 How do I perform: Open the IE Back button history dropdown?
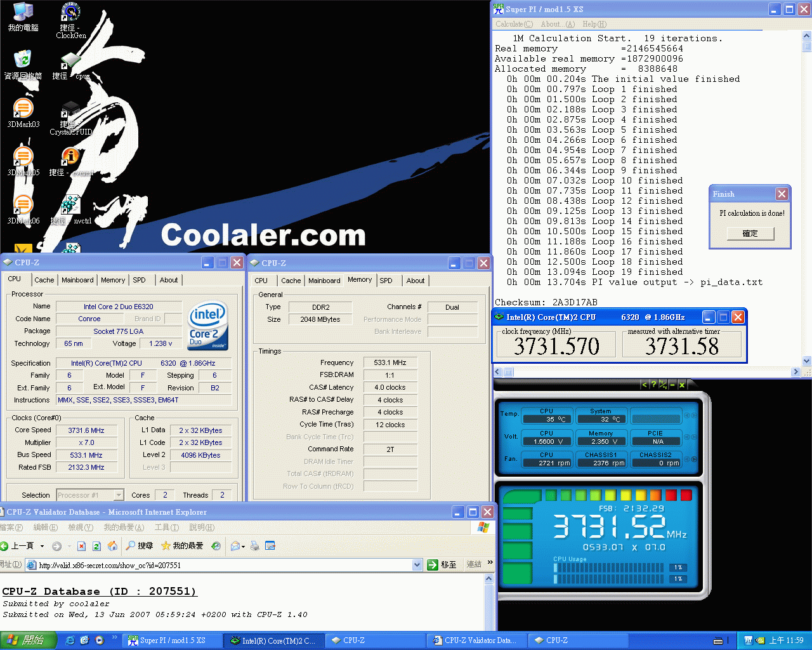pyautogui.click(x=42, y=546)
